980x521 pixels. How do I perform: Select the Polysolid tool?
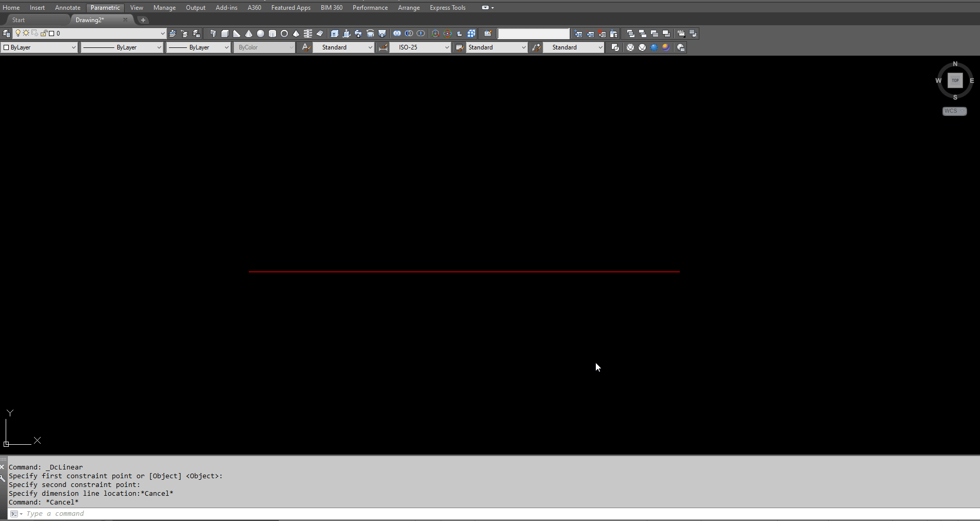tap(213, 33)
